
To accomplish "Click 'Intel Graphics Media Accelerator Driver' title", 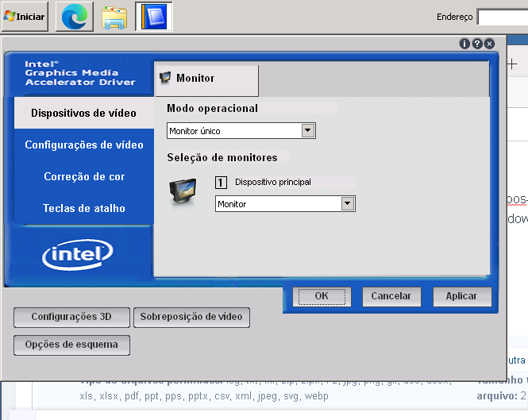I will (x=80, y=73).
